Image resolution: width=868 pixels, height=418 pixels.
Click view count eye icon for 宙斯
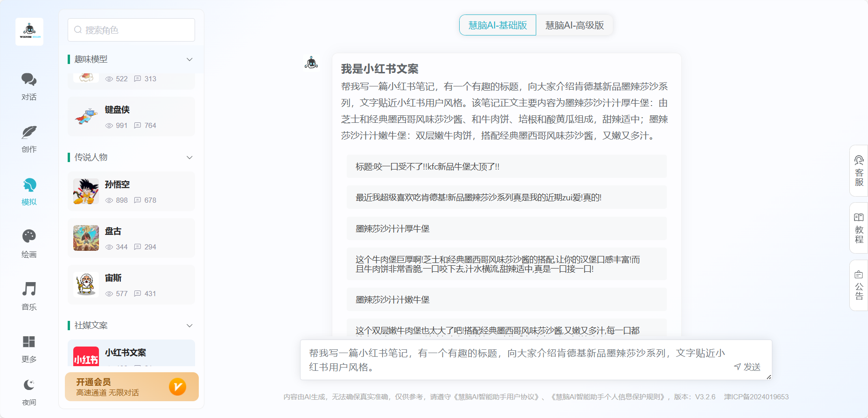[x=109, y=294]
